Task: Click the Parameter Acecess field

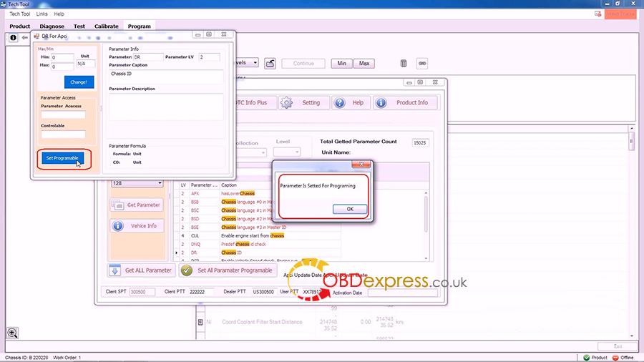Action: coord(63,115)
